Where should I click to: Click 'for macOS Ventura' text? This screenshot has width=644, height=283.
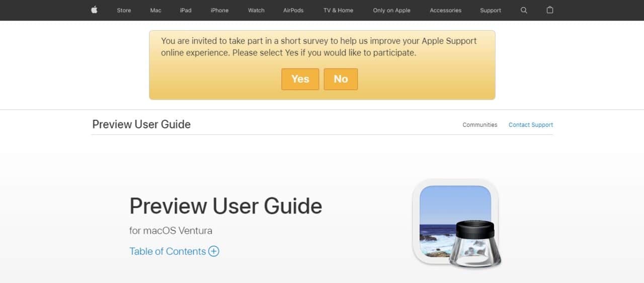click(171, 231)
